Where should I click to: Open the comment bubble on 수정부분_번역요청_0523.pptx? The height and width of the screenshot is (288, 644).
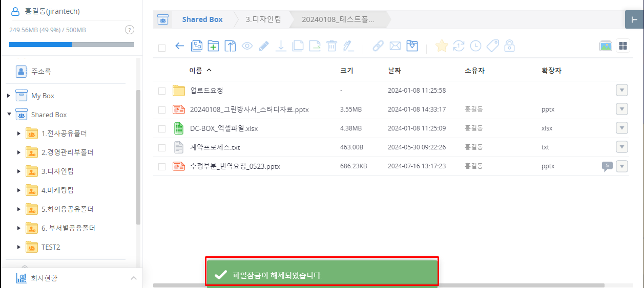(x=607, y=166)
